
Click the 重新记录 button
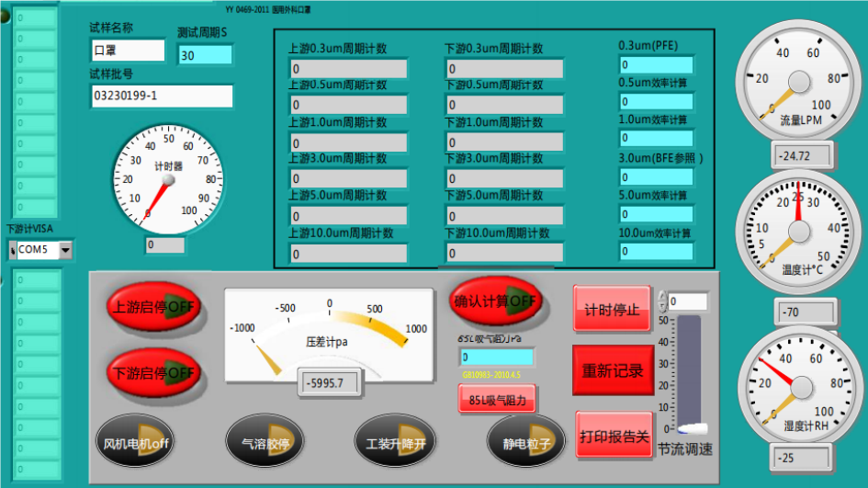612,371
